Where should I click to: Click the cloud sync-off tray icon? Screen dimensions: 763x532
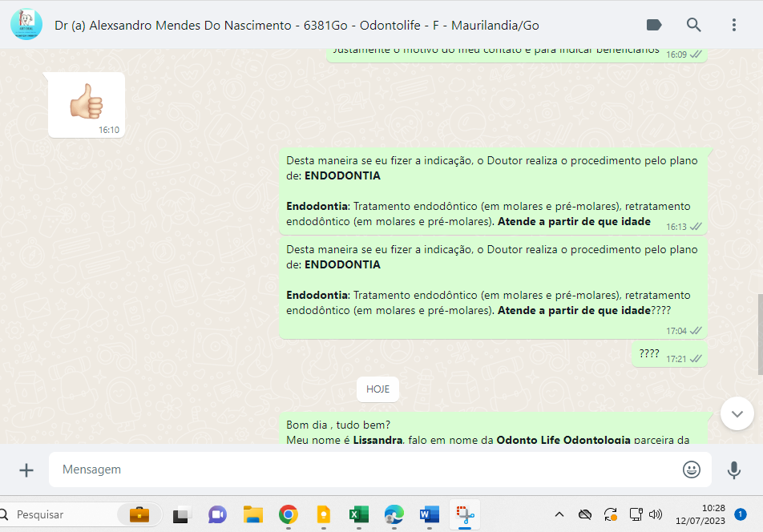(585, 514)
